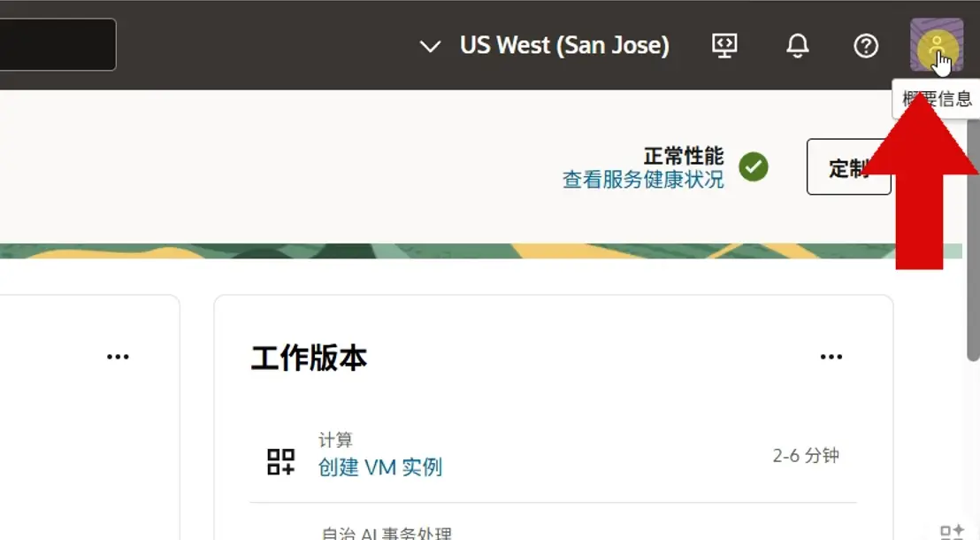Click the 正常性能 status text
Viewport: 980px width, 540px height.
point(683,155)
